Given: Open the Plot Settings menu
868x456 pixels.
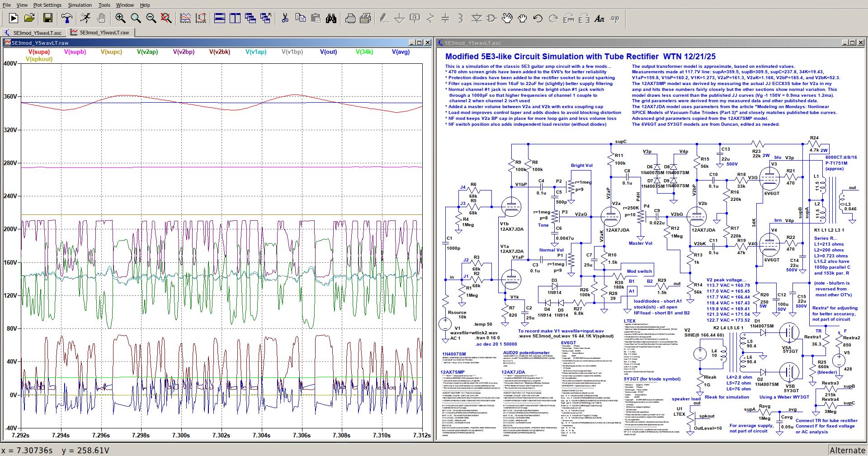Looking at the screenshot, I should click(x=47, y=5).
